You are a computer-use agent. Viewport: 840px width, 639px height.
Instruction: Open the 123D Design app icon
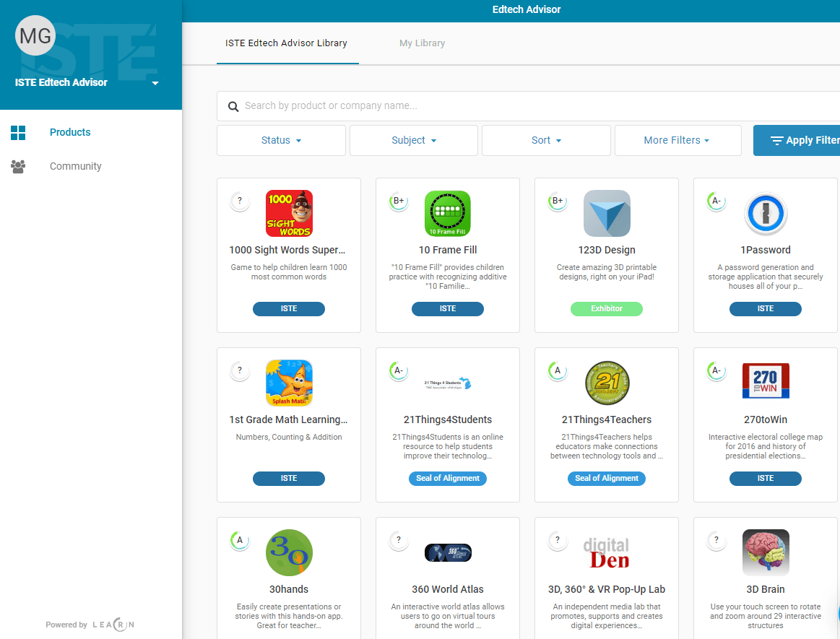pyautogui.click(x=607, y=213)
